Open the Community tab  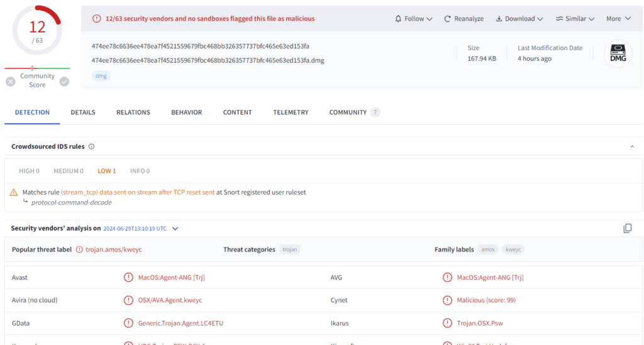pyautogui.click(x=348, y=112)
